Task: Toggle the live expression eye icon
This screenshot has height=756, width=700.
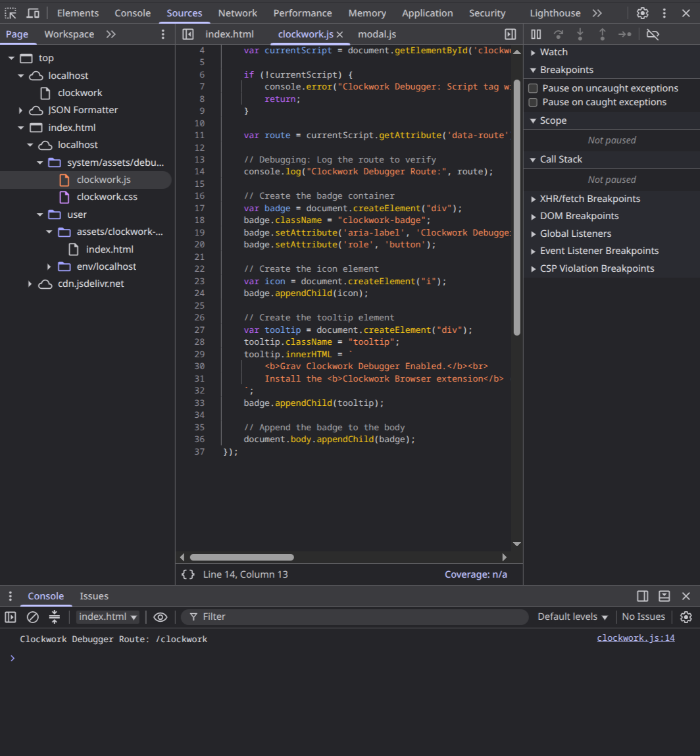Action: click(160, 617)
